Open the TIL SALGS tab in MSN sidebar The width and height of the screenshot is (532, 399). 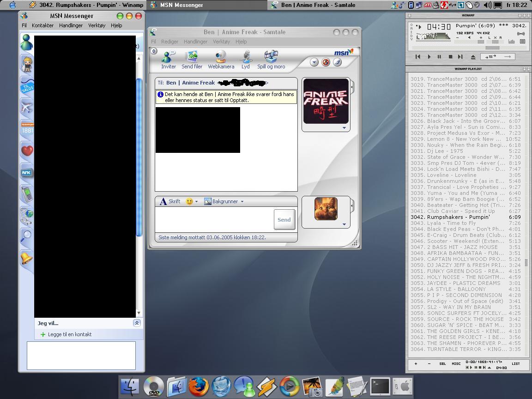[x=27, y=86]
